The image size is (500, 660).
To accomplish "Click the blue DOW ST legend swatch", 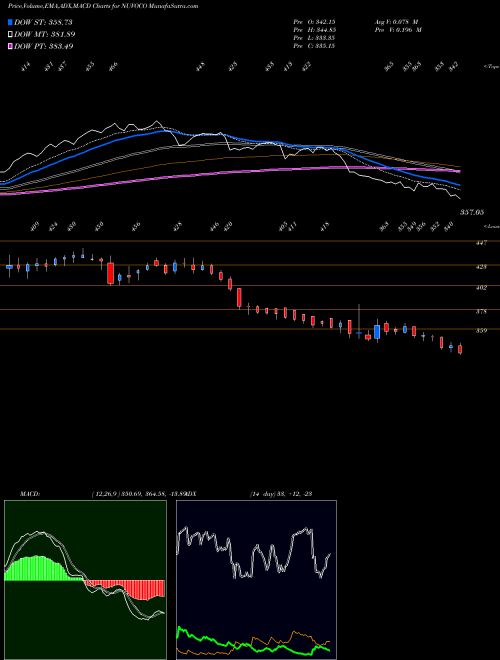I will point(11,22).
